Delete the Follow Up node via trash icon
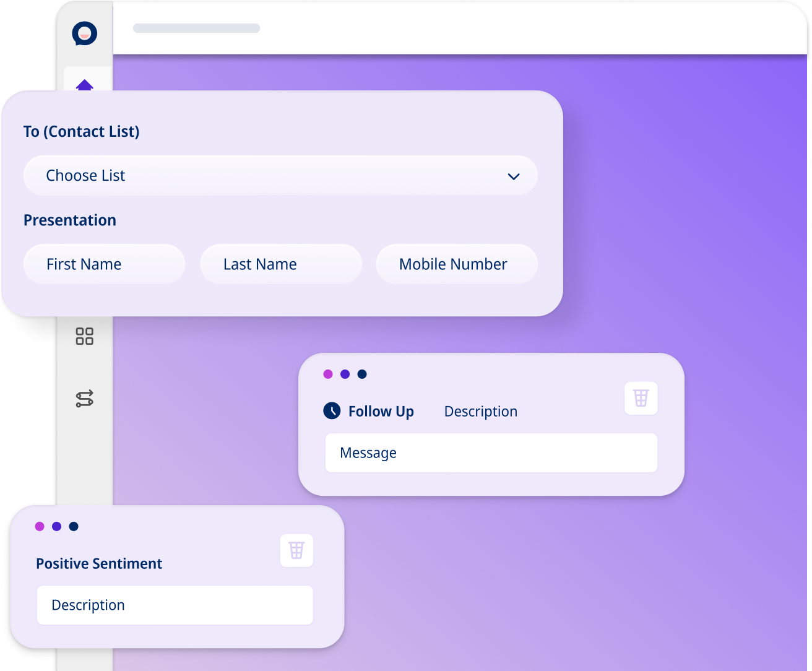Image resolution: width=812 pixels, height=671 pixels. (641, 398)
